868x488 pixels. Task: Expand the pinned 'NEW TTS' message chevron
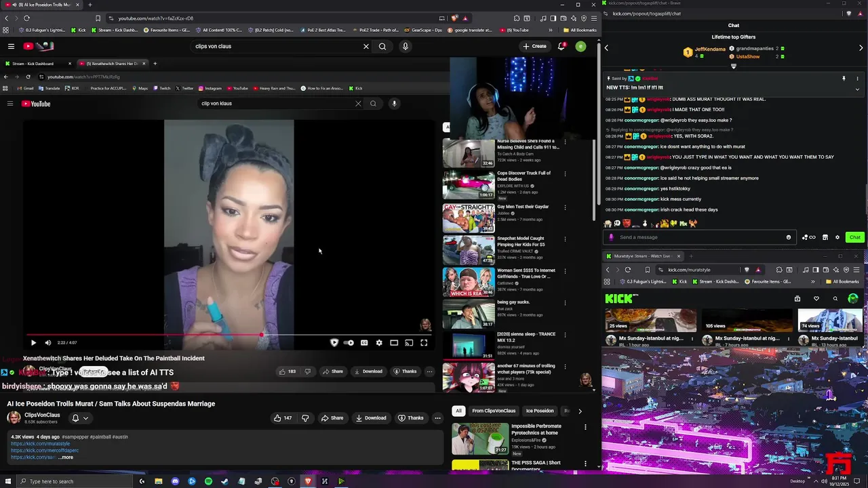coord(857,89)
